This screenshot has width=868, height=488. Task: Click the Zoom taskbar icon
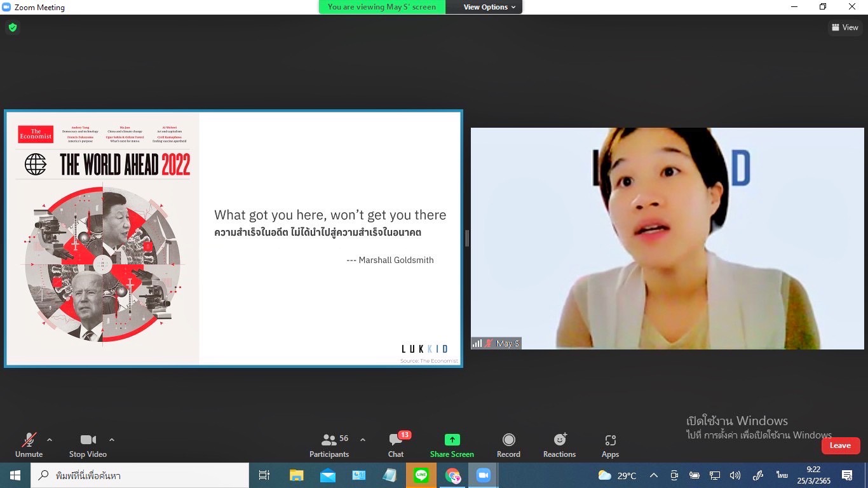[484, 475]
